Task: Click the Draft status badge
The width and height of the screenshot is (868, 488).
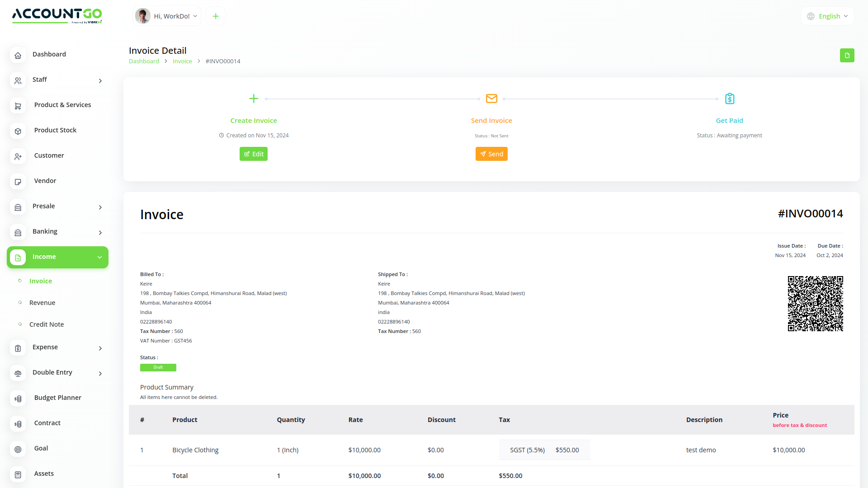Action: [158, 367]
